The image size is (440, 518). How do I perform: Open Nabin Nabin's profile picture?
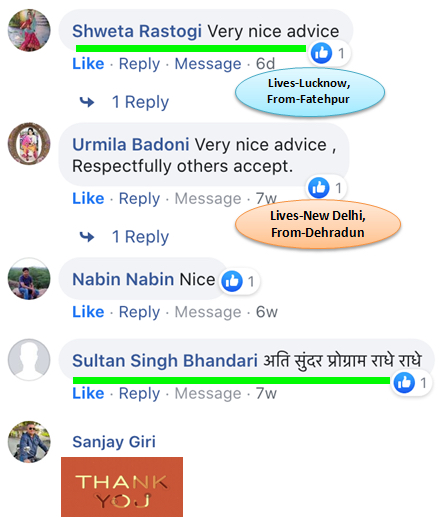pos(29,279)
